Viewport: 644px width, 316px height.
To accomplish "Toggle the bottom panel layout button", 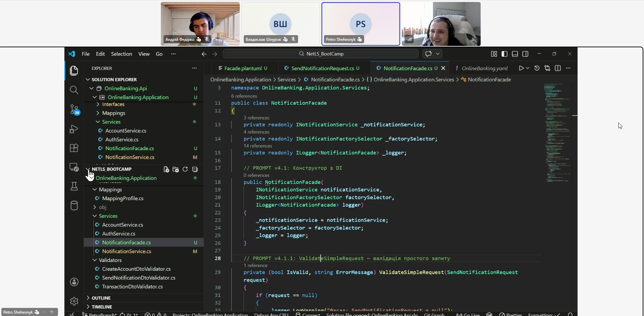I will point(515,54).
